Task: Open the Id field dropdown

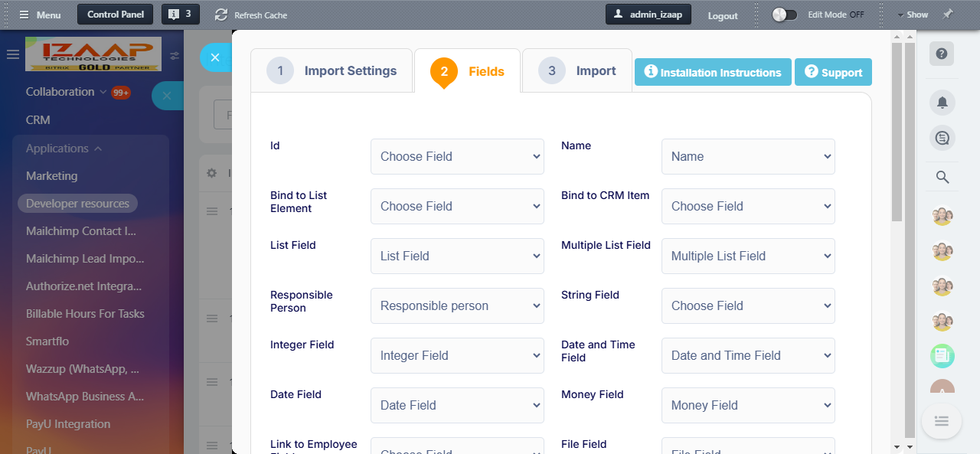Action: [x=457, y=156]
